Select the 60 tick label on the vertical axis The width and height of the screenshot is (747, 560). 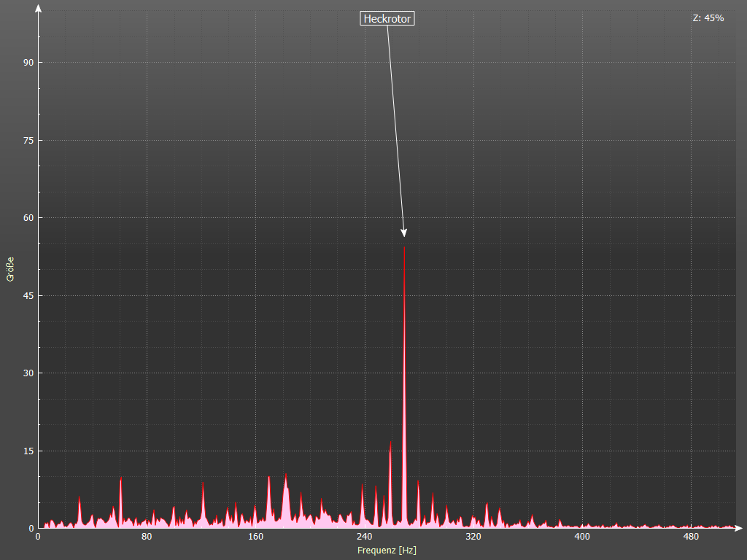tap(28, 218)
